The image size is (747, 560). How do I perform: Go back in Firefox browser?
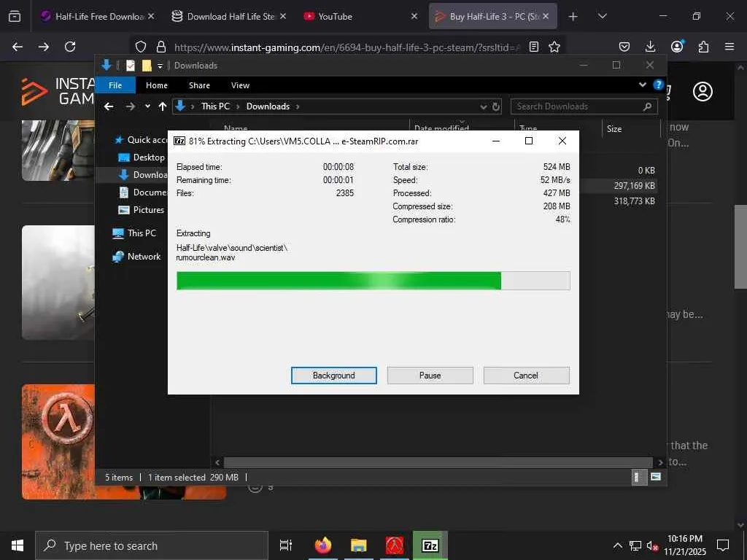(18, 47)
